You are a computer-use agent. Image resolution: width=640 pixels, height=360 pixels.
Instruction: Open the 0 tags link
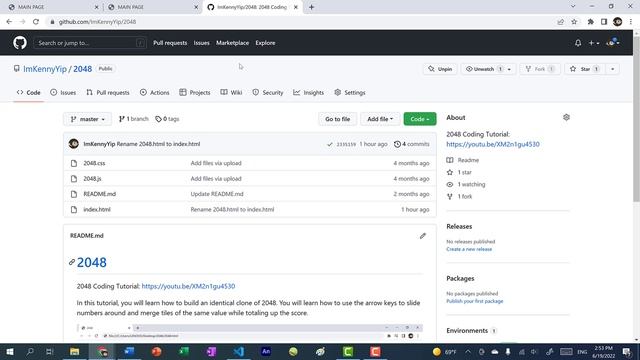[x=167, y=119]
